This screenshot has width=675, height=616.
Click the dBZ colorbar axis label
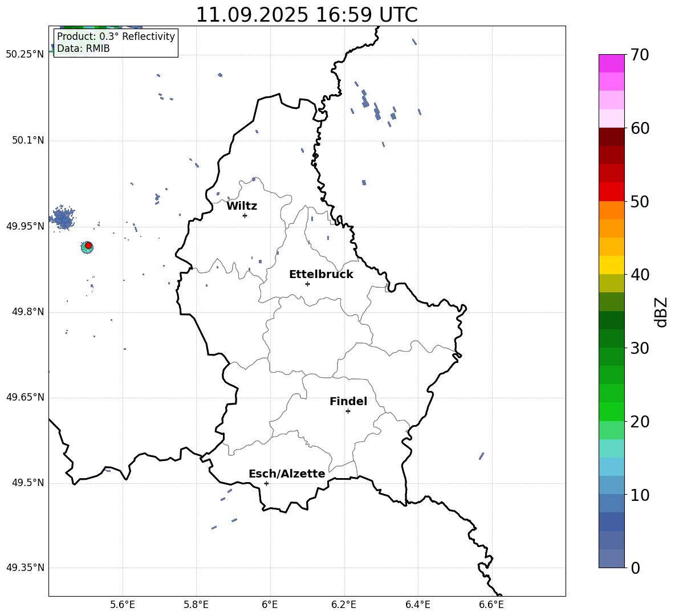coord(661,312)
